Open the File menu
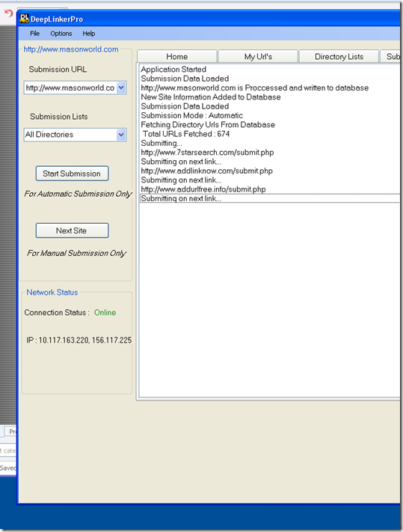Image resolution: width=403 pixels, height=532 pixels. (x=34, y=34)
